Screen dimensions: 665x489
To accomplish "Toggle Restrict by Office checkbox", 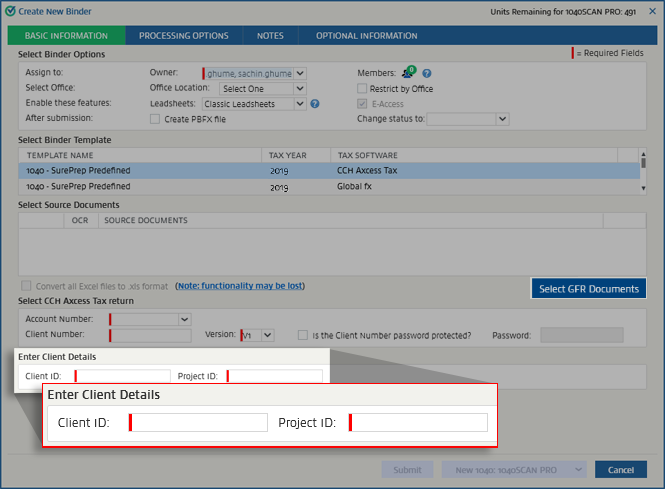I will [362, 88].
